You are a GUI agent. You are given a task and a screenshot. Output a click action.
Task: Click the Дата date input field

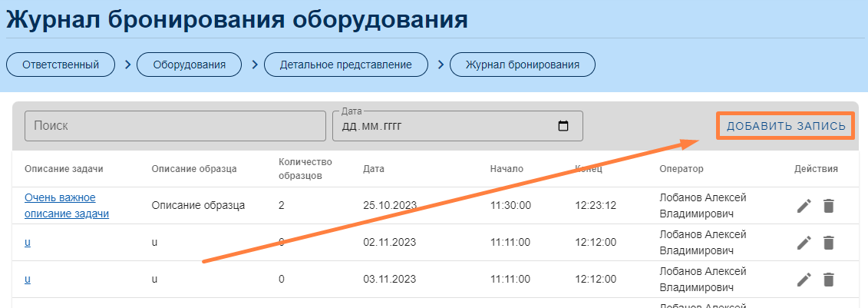coord(457,126)
